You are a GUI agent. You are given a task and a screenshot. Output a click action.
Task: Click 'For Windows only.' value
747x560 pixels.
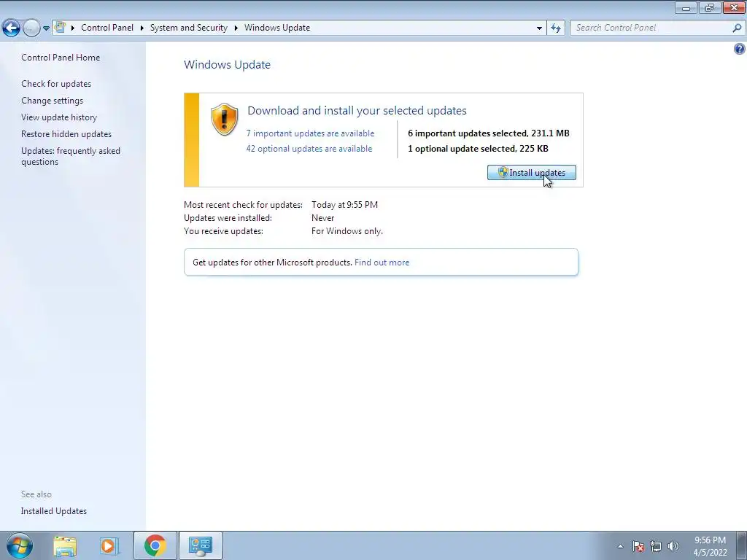347,231
